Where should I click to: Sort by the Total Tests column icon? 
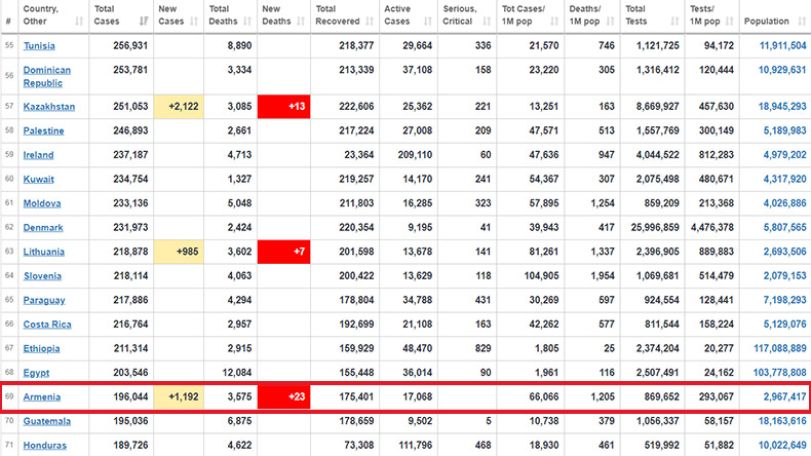(675, 21)
